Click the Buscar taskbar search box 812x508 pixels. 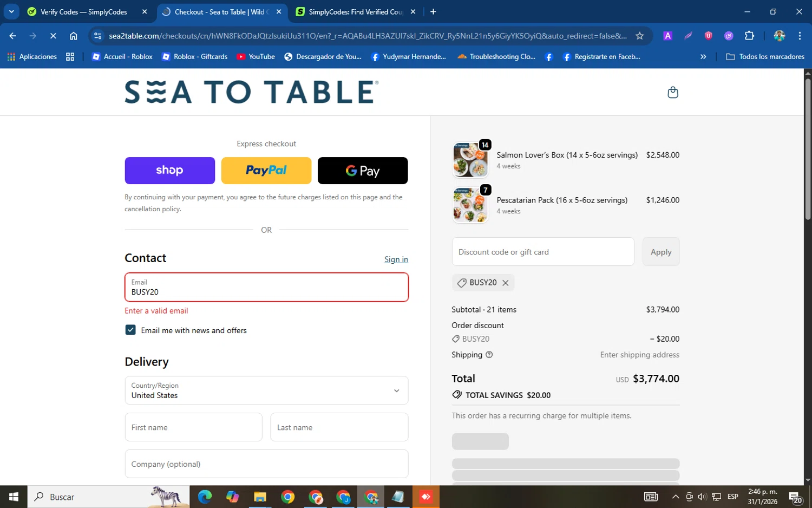108,497
